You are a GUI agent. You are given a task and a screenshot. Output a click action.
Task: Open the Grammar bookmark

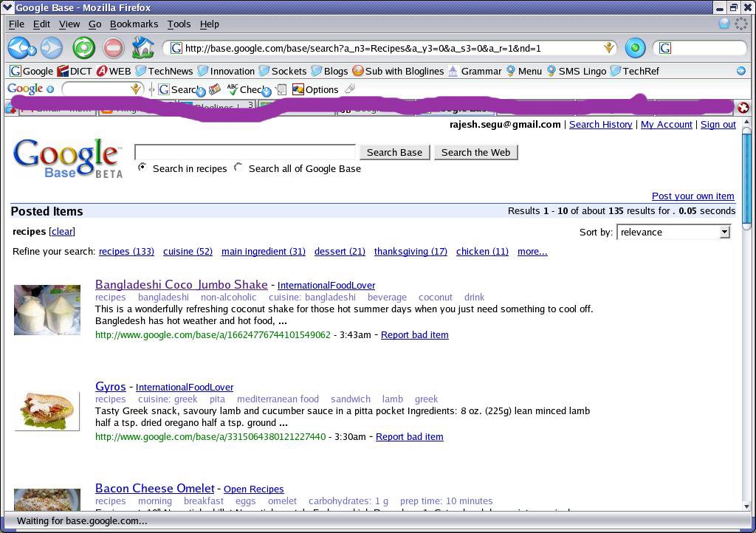coord(475,71)
